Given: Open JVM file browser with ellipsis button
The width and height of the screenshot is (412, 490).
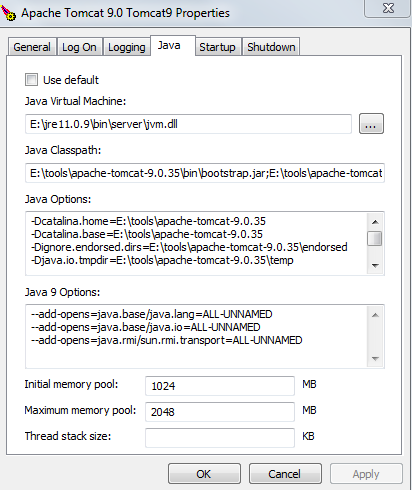Looking at the screenshot, I should coord(371,124).
